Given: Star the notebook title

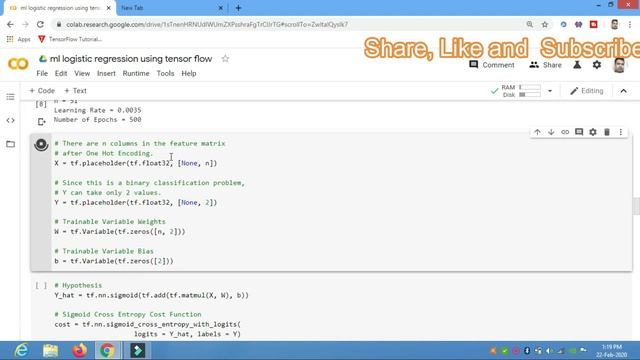Looking at the screenshot, I should pos(225,59).
